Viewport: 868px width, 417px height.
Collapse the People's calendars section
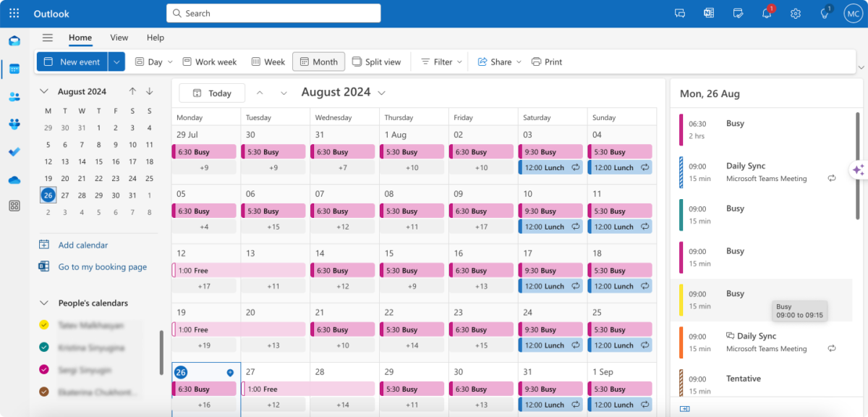tap(46, 303)
